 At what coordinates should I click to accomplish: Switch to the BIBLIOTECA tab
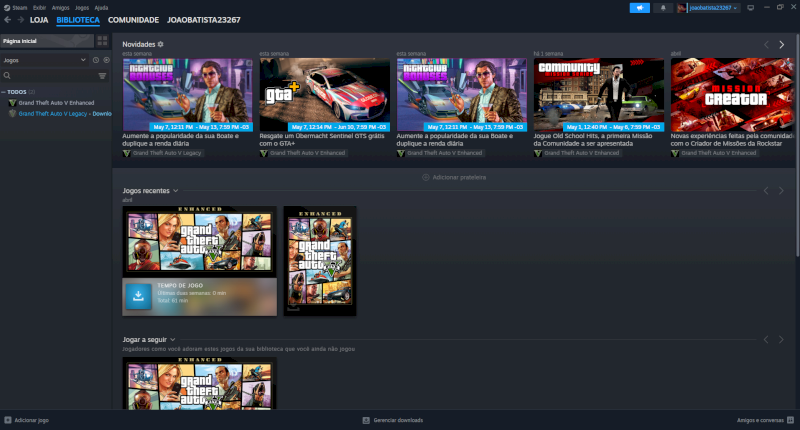pos(78,20)
